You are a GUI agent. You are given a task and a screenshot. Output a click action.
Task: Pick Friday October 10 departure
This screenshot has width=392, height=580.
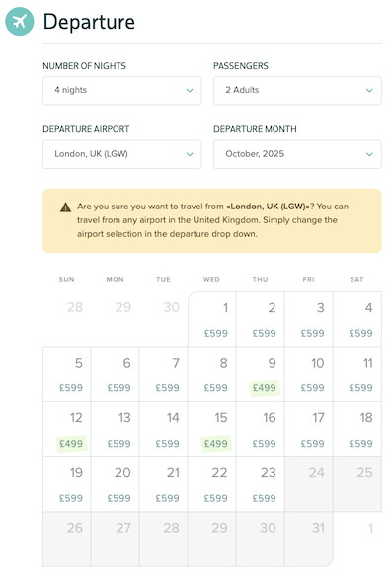309,374
